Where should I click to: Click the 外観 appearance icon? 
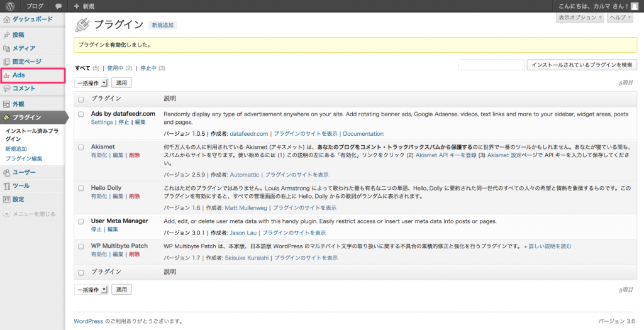point(6,104)
